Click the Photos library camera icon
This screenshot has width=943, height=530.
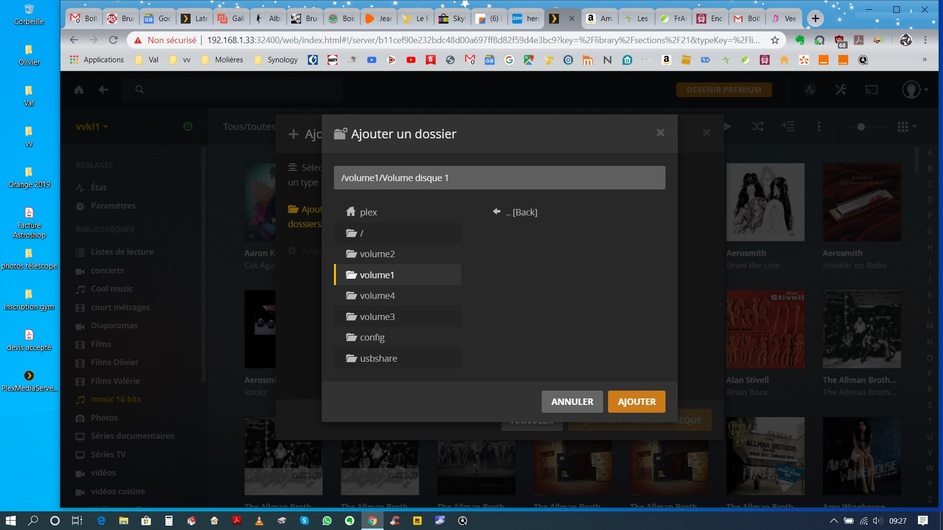[80, 418]
